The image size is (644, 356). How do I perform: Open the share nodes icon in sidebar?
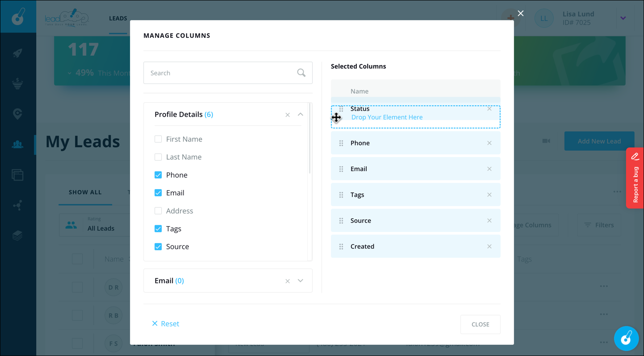coord(17,205)
